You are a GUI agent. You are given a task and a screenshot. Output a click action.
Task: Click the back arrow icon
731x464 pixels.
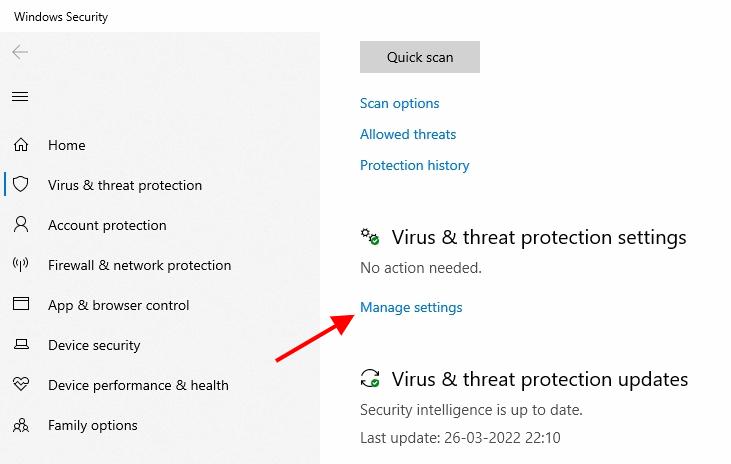coord(20,52)
